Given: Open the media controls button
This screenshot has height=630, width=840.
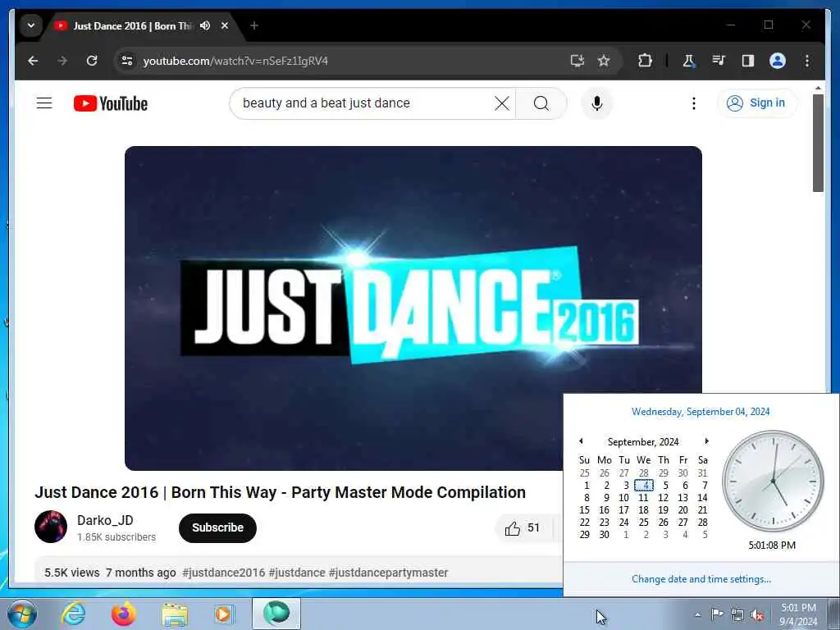Looking at the screenshot, I should tap(719, 61).
